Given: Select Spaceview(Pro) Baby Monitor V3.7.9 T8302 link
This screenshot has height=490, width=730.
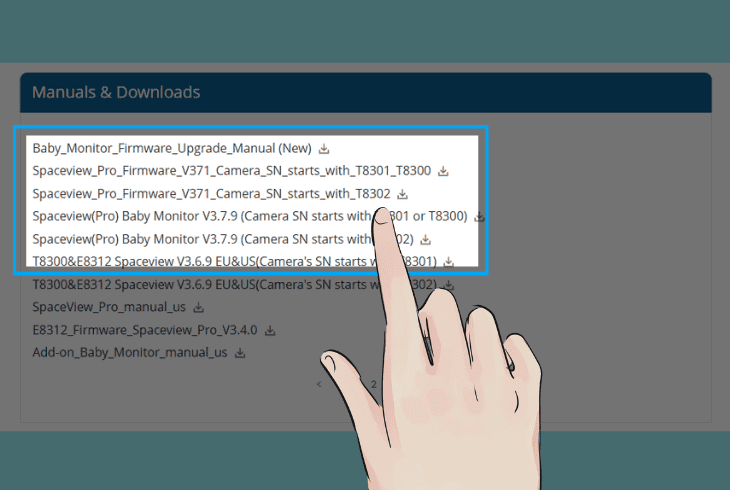Looking at the screenshot, I should pyautogui.click(x=223, y=239).
